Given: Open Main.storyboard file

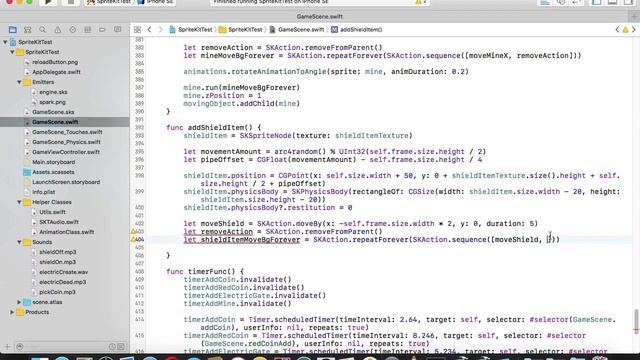Looking at the screenshot, I should [x=53, y=162].
